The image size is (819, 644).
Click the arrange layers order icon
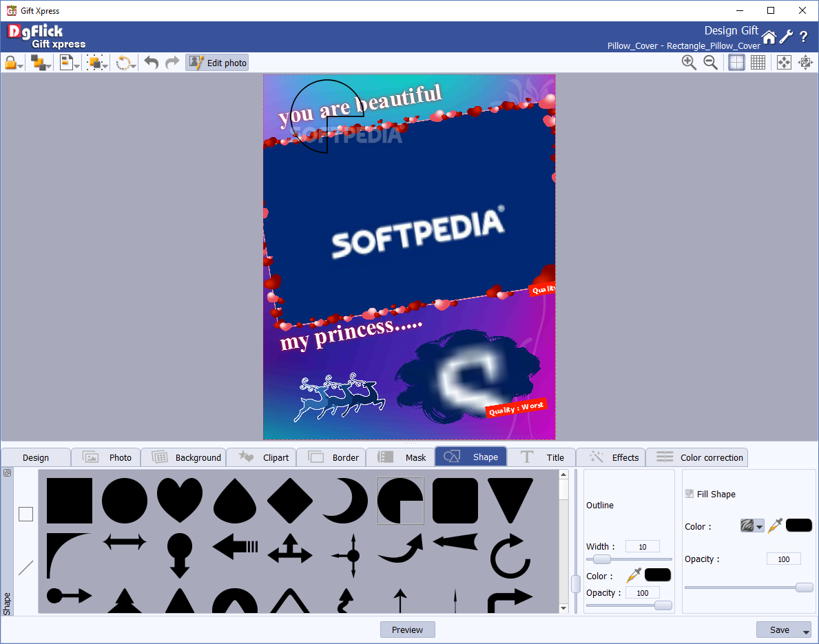click(x=38, y=63)
